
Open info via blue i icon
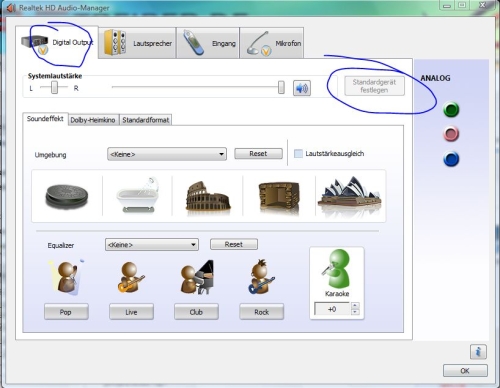(478, 352)
